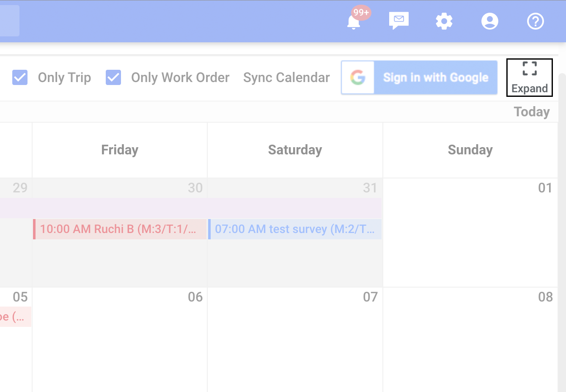Click the Expand fullscreen icon
This screenshot has width=566, height=392.
coord(530,69)
